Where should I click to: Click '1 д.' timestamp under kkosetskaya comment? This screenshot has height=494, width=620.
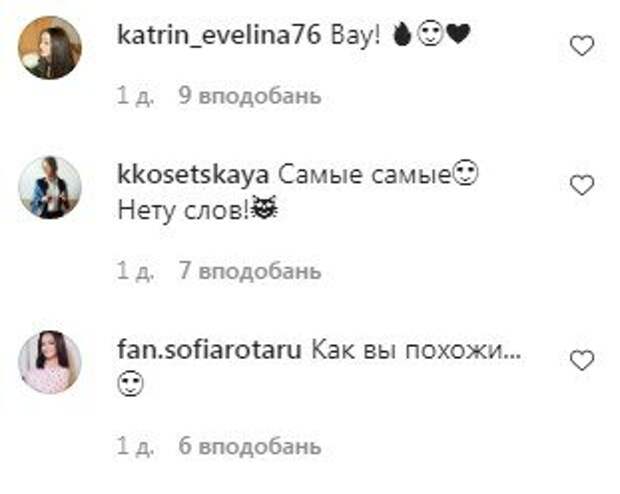tap(136, 271)
